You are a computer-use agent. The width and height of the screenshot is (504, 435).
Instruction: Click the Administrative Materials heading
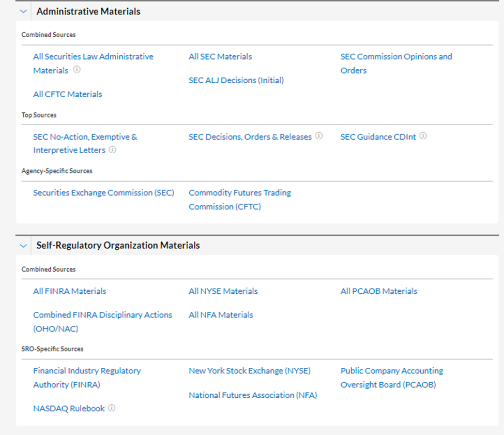[x=88, y=11]
